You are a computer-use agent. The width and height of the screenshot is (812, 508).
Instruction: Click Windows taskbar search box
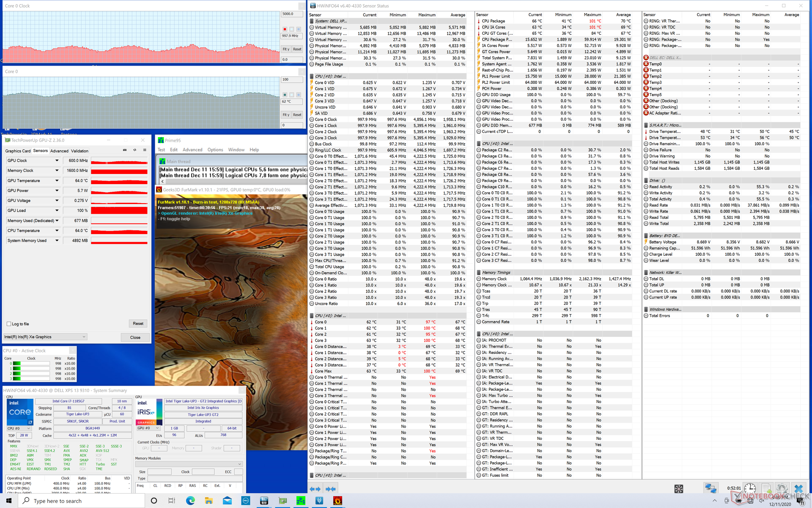click(x=82, y=501)
